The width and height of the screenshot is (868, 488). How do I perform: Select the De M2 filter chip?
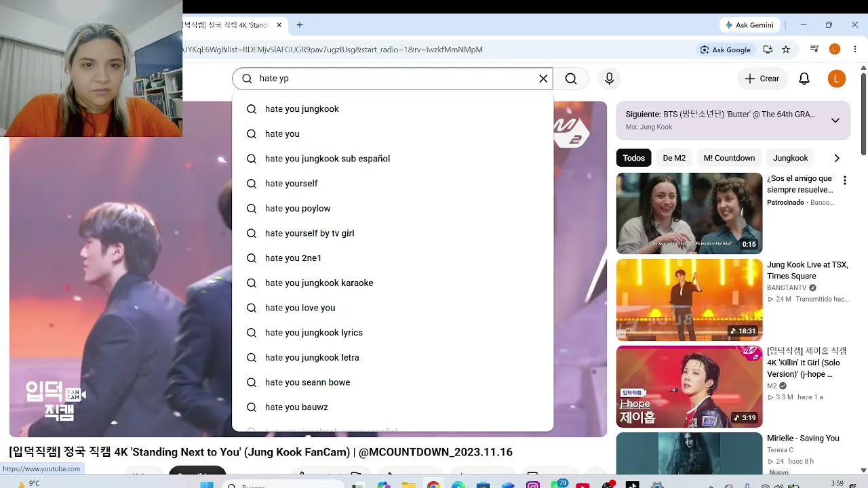tap(674, 158)
